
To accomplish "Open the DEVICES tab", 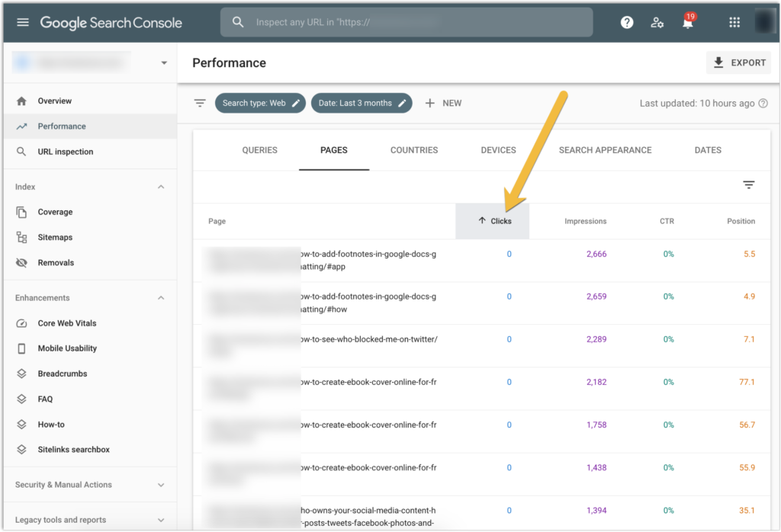I will pyautogui.click(x=498, y=150).
